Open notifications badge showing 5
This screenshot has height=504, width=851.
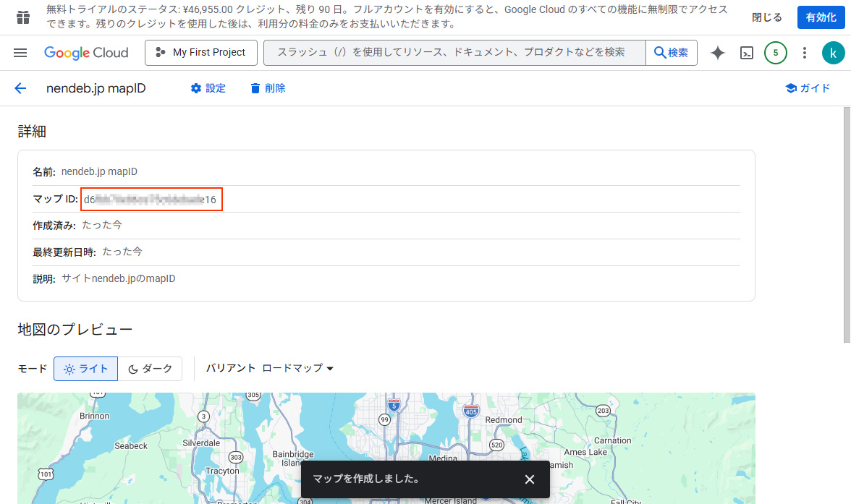[776, 53]
